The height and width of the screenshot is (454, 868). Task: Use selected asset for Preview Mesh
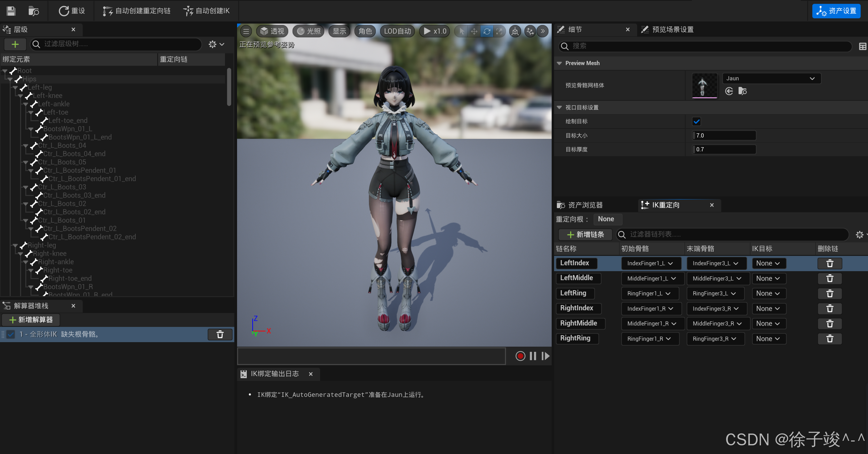(x=729, y=91)
